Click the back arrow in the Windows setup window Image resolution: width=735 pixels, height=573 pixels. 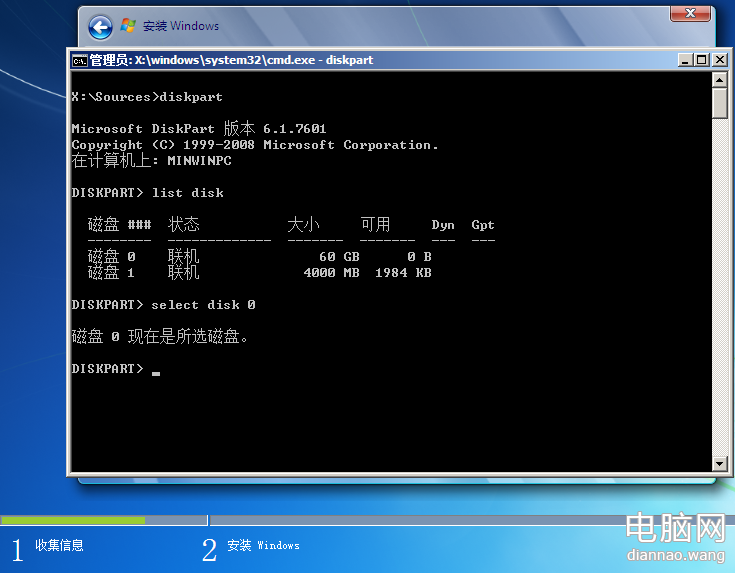click(x=100, y=27)
